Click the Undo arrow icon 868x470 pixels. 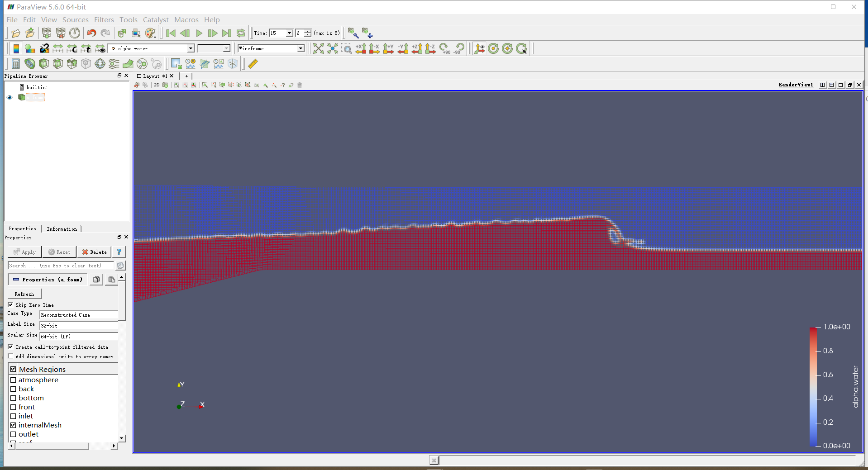(x=91, y=33)
